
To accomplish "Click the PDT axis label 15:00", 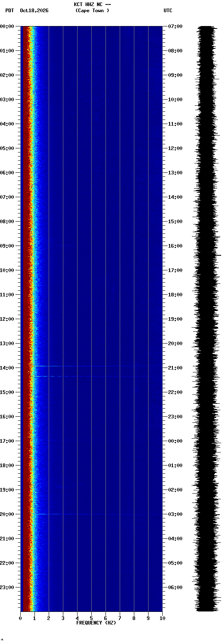I will click(x=7, y=392).
